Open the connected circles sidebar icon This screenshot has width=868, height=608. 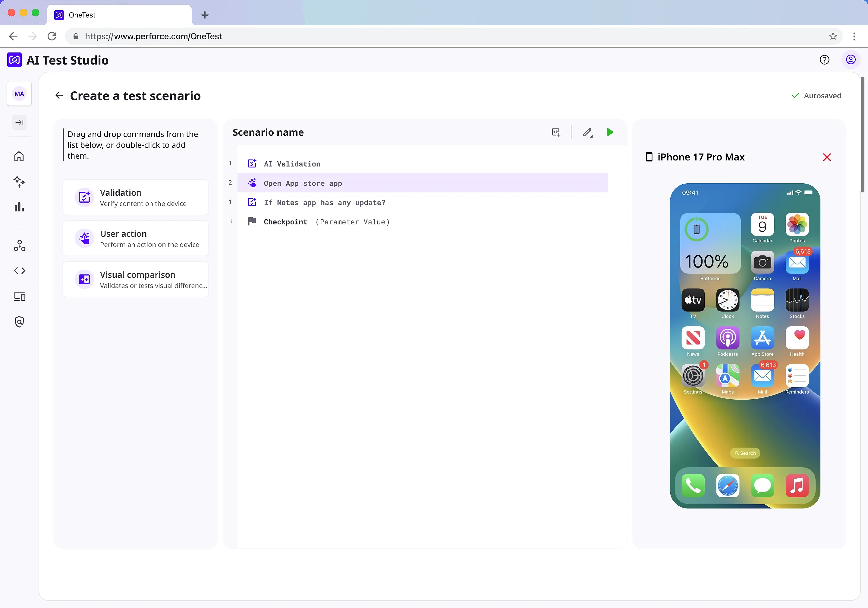(x=19, y=246)
